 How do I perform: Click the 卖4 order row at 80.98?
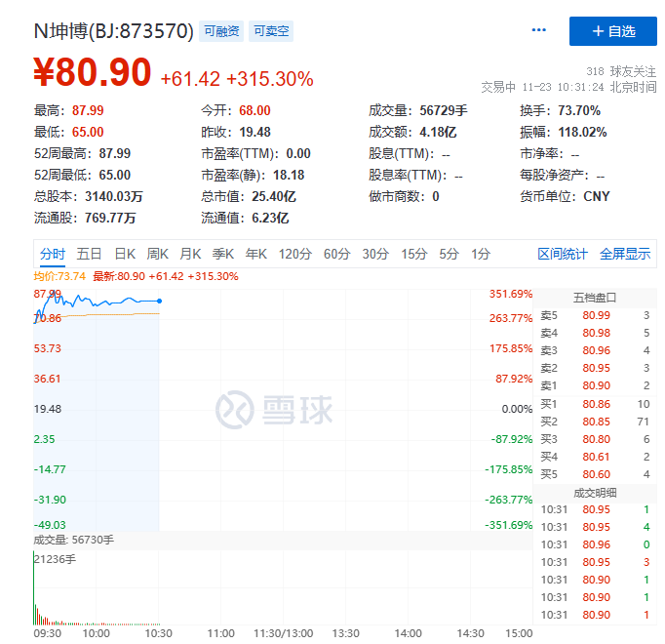coord(595,333)
